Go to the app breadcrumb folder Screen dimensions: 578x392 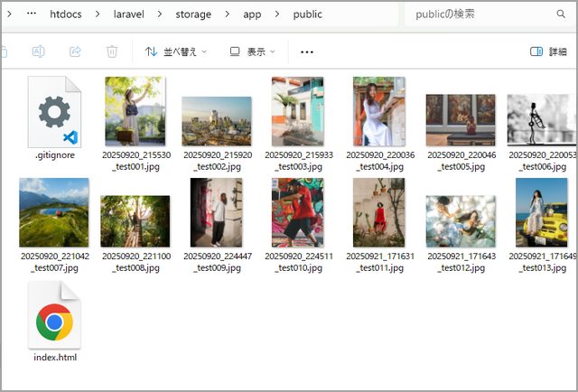[255, 14]
